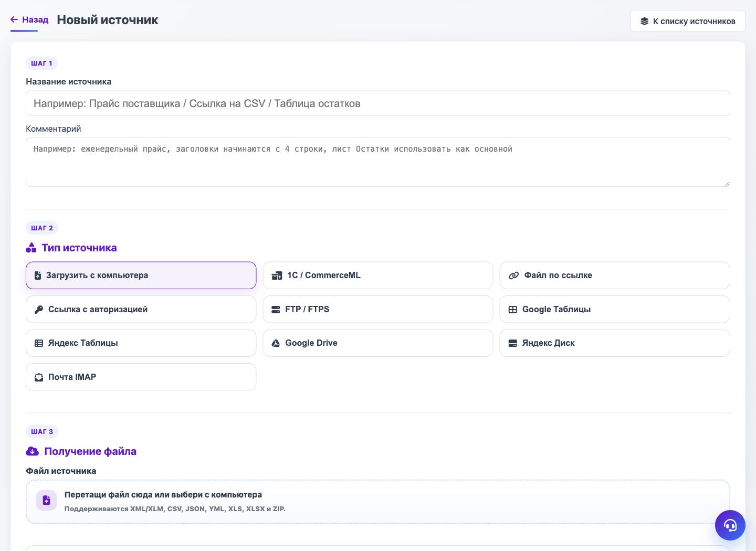756x551 pixels.
Task: Click the Новый источник page title
Action: pyautogui.click(x=108, y=20)
